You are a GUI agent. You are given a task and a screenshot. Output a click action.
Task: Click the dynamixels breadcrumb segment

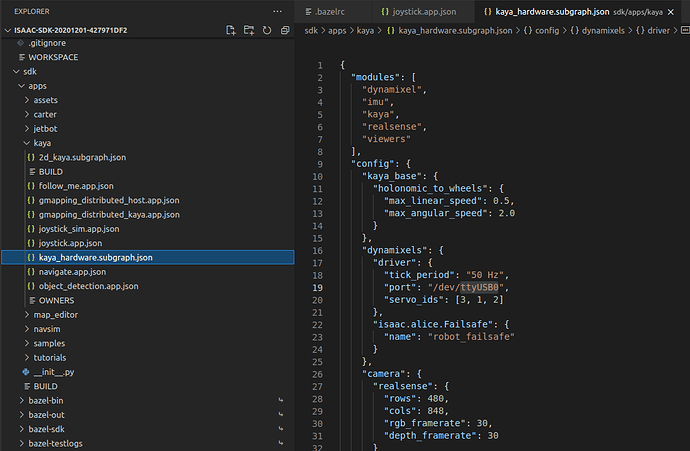(x=598, y=30)
